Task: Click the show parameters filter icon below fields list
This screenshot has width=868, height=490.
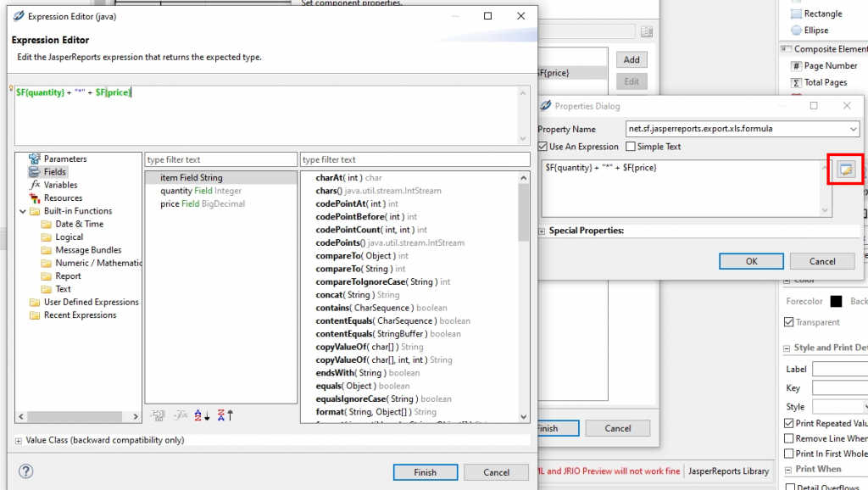Action: pos(158,415)
